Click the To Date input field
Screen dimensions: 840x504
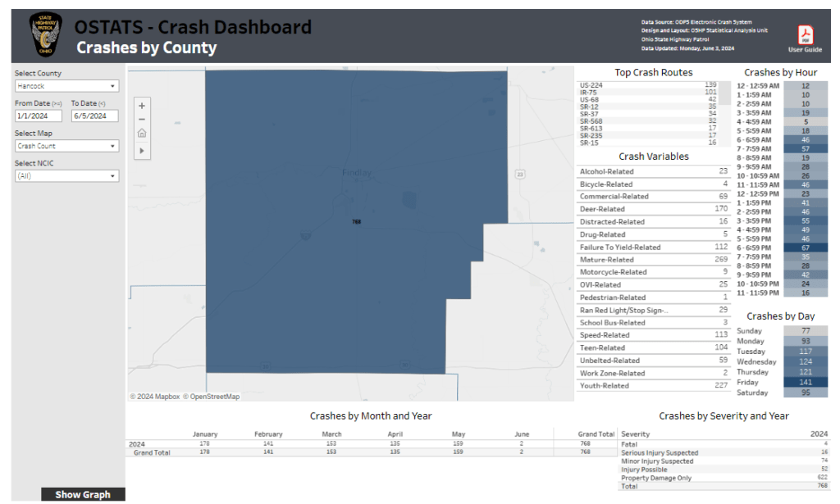tap(95, 116)
